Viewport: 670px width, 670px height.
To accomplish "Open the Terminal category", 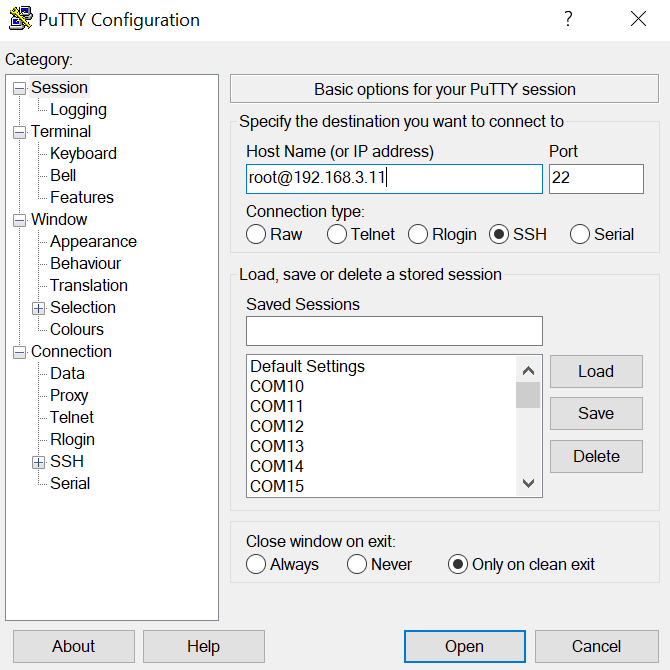I will tap(61, 131).
